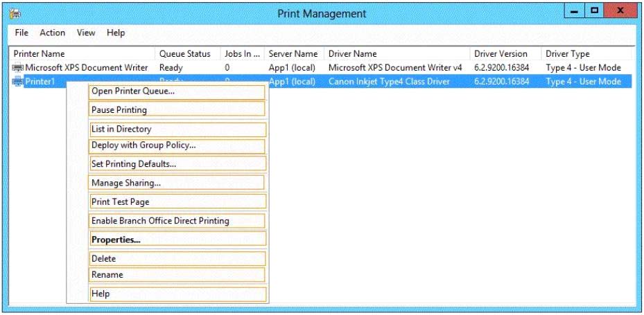Image resolution: width=644 pixels, height=315 pixels.
Task: Click the Microsoft XPS Document Writer printer icon
Action: coord(18,68)
